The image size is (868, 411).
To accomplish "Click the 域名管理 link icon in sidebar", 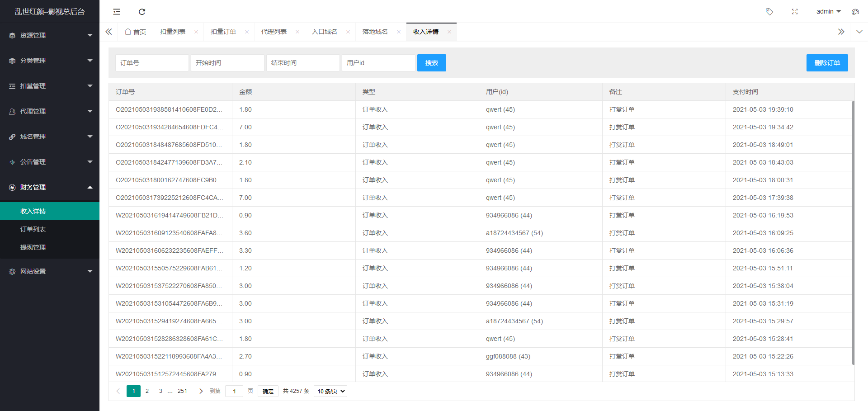I will [x=12, y=136].
